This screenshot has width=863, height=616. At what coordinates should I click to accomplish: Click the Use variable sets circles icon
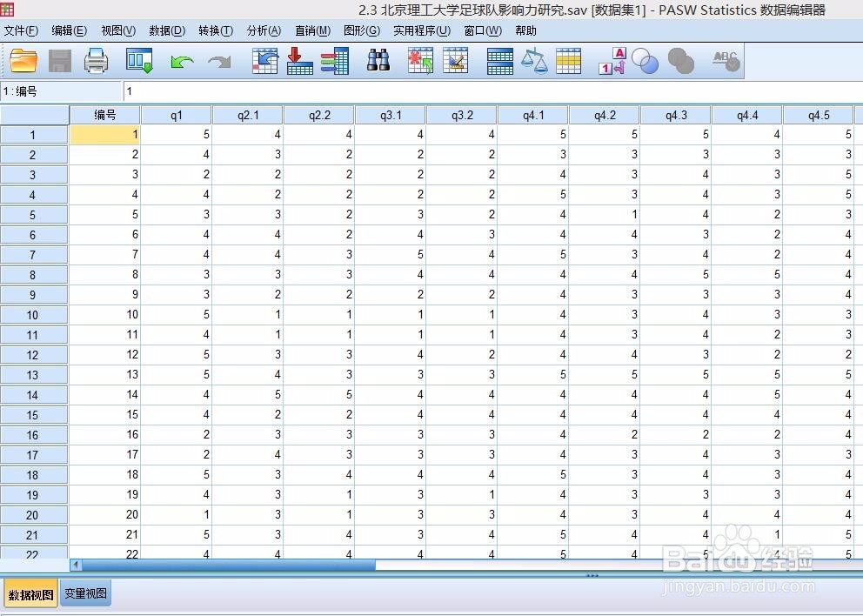coord(646,61)
